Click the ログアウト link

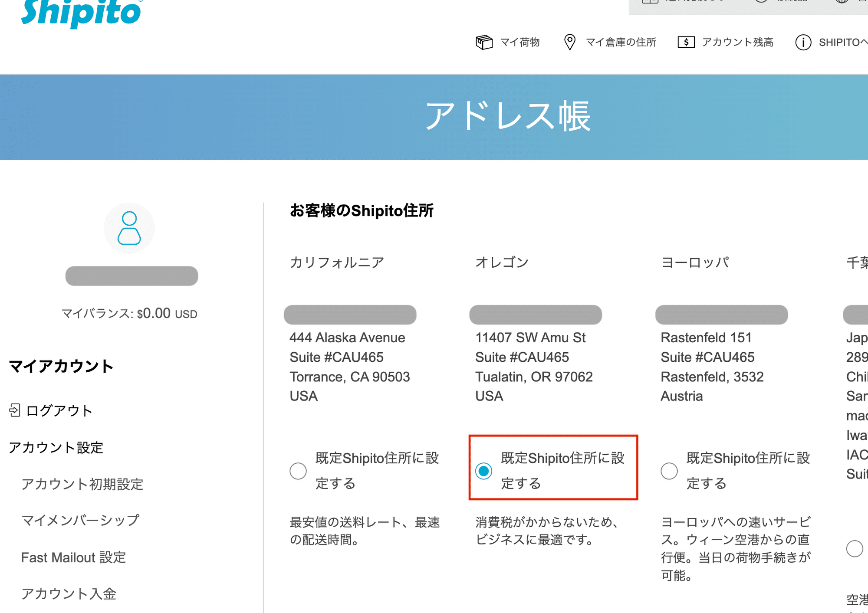pyautogui.click(x=59, y=410)
